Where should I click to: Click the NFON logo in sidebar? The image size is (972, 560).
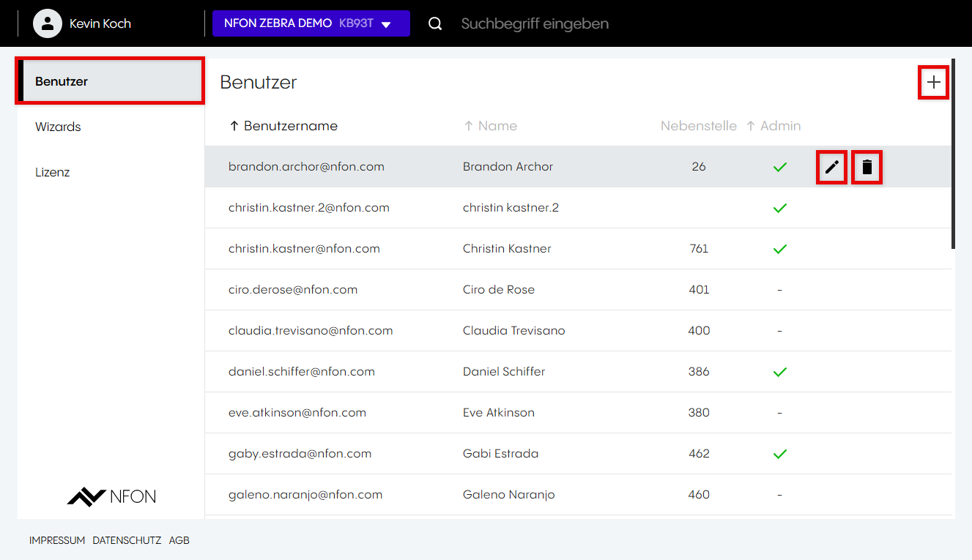111,496
